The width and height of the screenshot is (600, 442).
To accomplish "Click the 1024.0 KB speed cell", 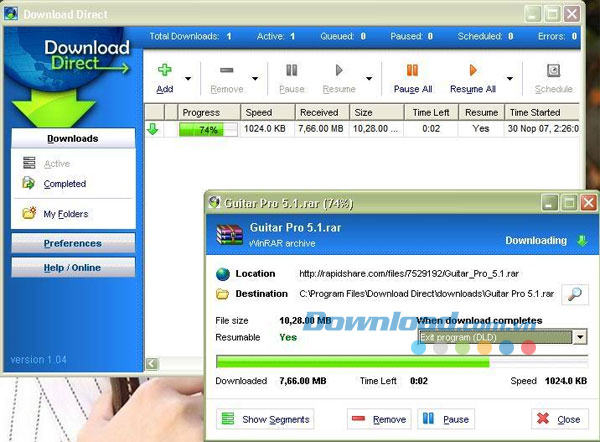I will click(265, 129).
